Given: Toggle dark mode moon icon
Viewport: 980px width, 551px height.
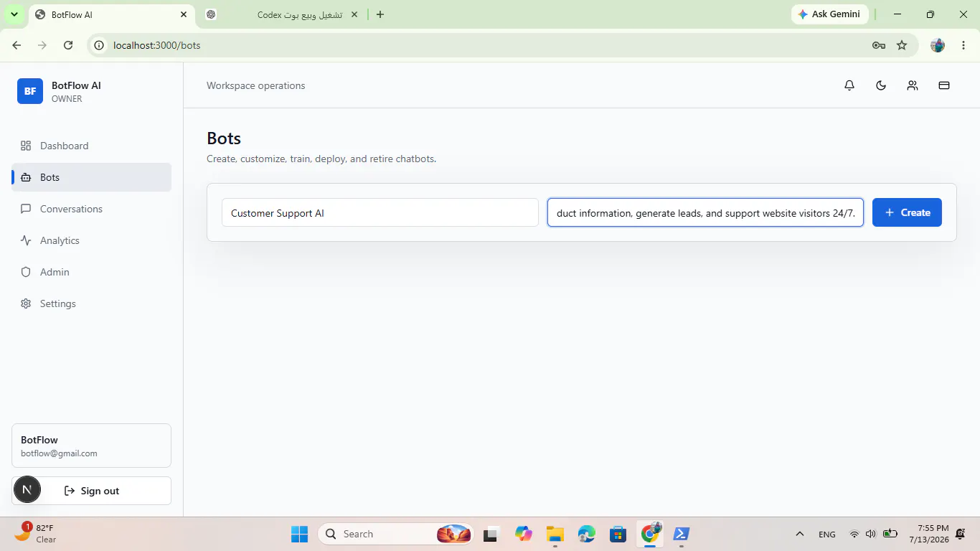Looking at the screenshot, I should [881, 85].
